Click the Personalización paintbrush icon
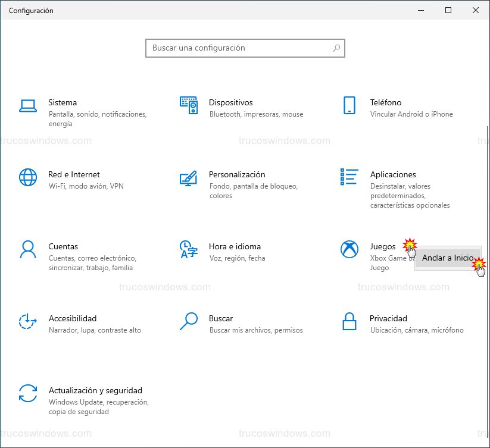Viewport: 490px width, 448px height. point(188,177)
